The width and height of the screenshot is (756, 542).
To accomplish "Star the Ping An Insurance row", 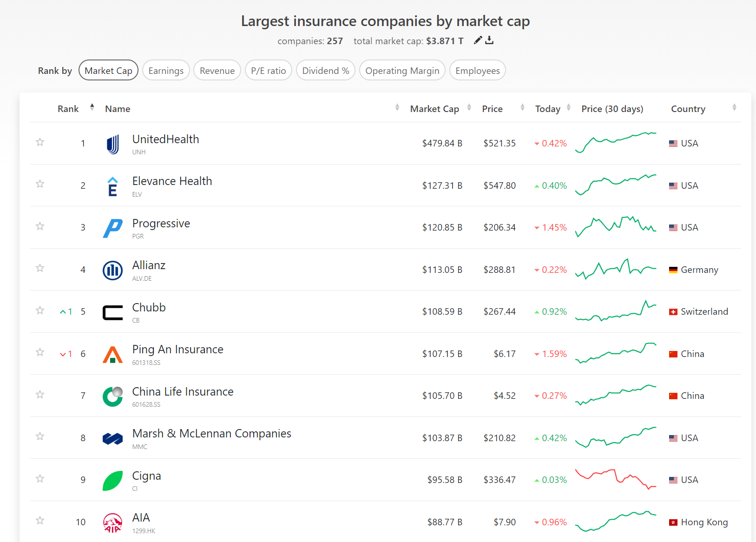I will coord(40,352).
